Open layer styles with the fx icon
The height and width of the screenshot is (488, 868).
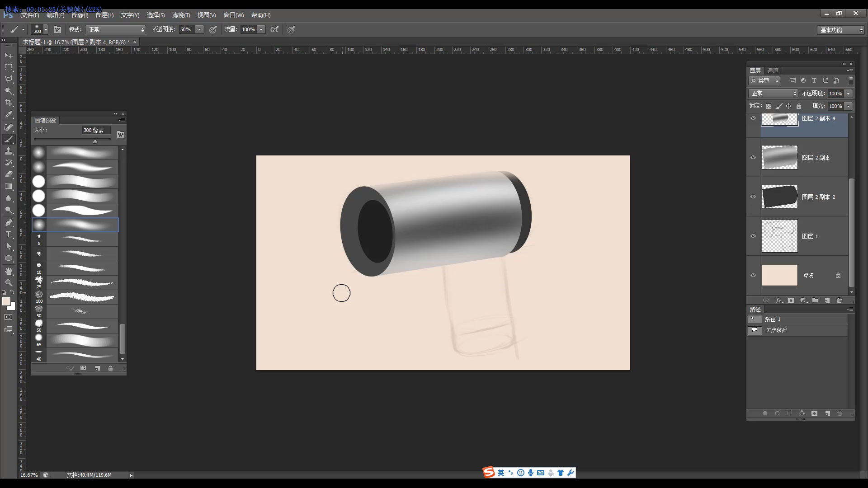pos(780,300)
